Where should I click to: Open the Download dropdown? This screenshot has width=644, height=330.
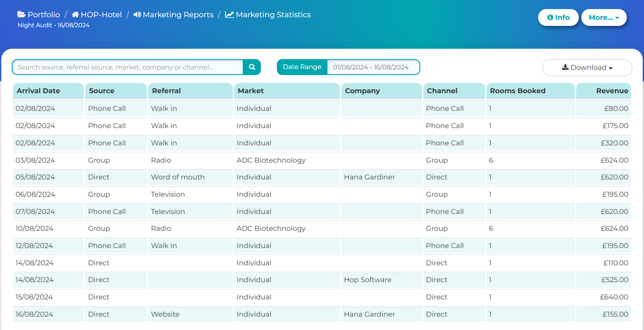pyautogui.click(x=587, y=68)
